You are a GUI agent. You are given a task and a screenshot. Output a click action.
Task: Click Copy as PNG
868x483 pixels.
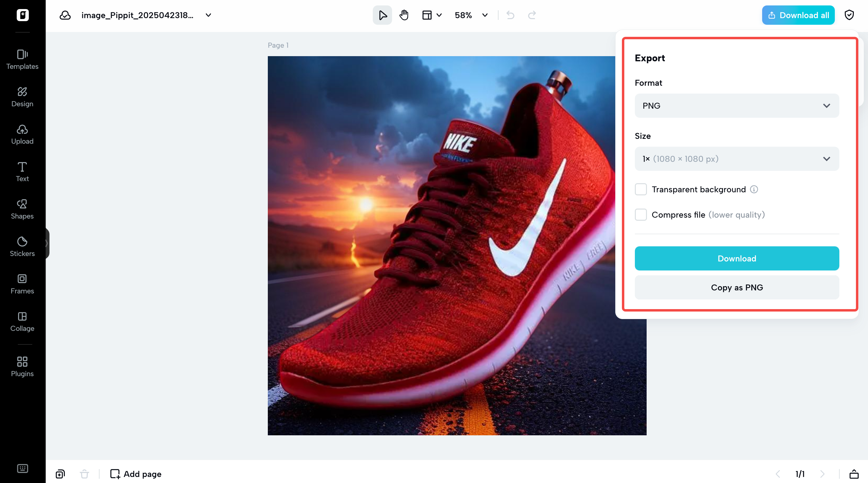tap(737, 287)
